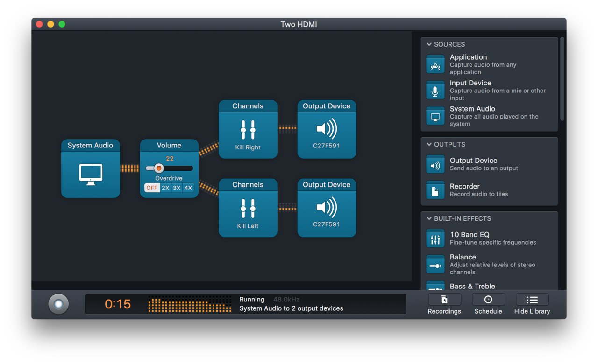The height and width of the screenshot is (364, 598).
Task: Set Overdrive to 2X
Action: click(165, 188)
